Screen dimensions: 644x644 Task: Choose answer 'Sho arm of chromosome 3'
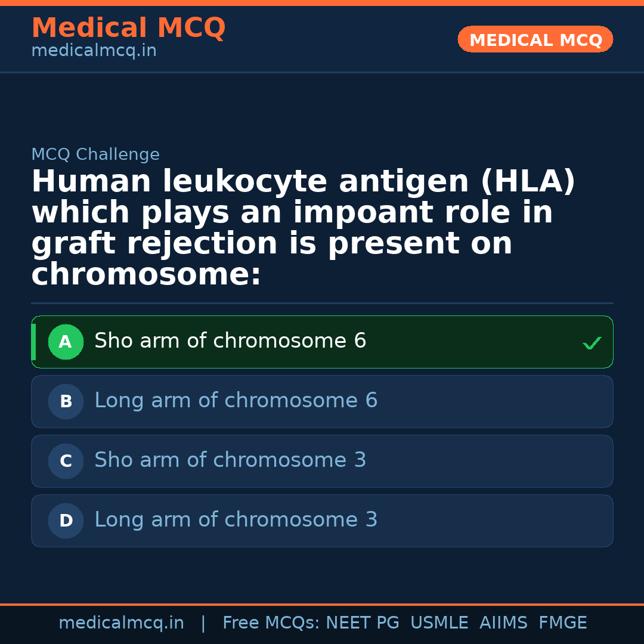(230, 460)
